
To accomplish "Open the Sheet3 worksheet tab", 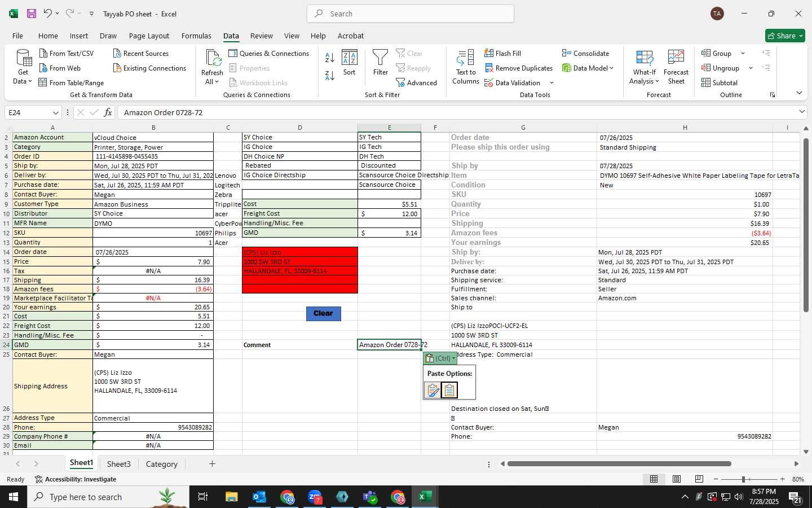I will pyautogui.click(x=119, y=464).
